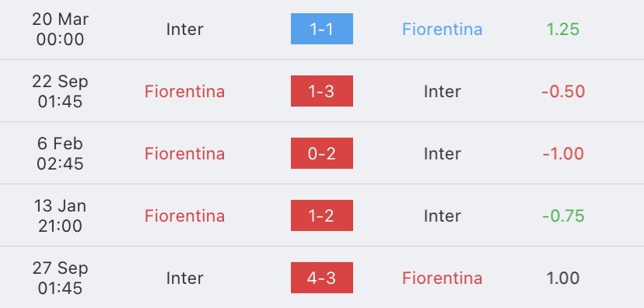Select Fiorentina in the 6 Feb match
The image size is (644, 308).
tap(184, 153)
